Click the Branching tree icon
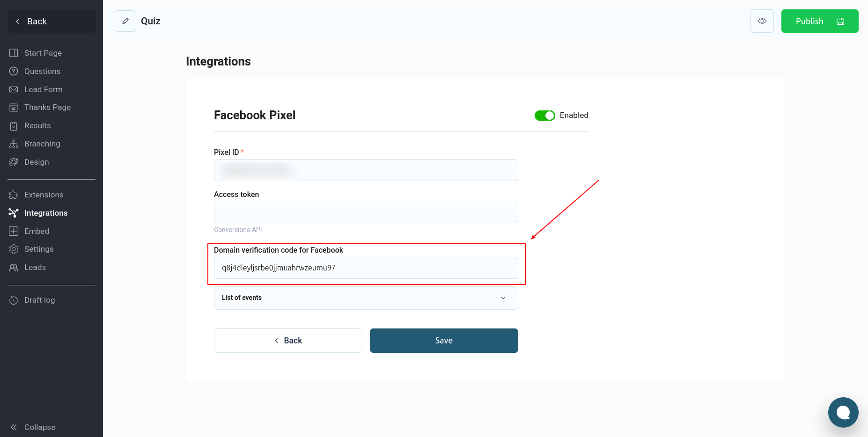This screenshot has height=437, width=868. (14, 144)
